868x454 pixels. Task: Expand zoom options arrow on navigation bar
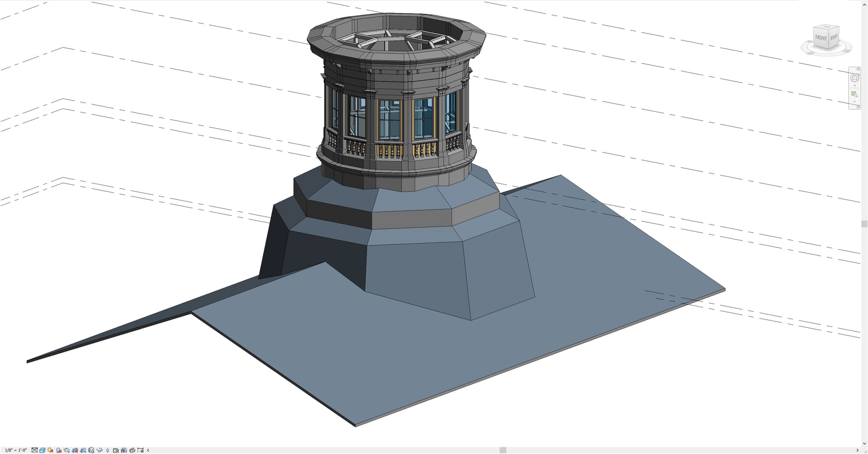pos(854,102)
